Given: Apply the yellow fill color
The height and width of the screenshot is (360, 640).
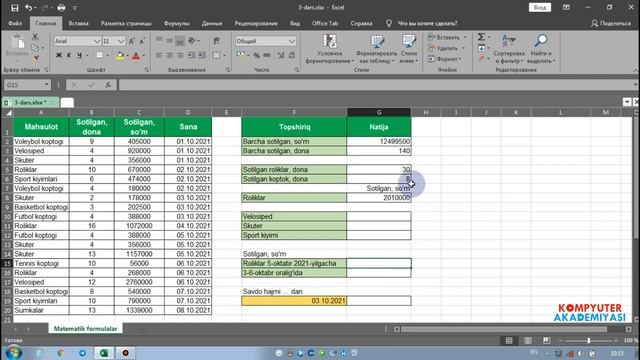Looking at the screenshot, I should click(x=120, y=56).
